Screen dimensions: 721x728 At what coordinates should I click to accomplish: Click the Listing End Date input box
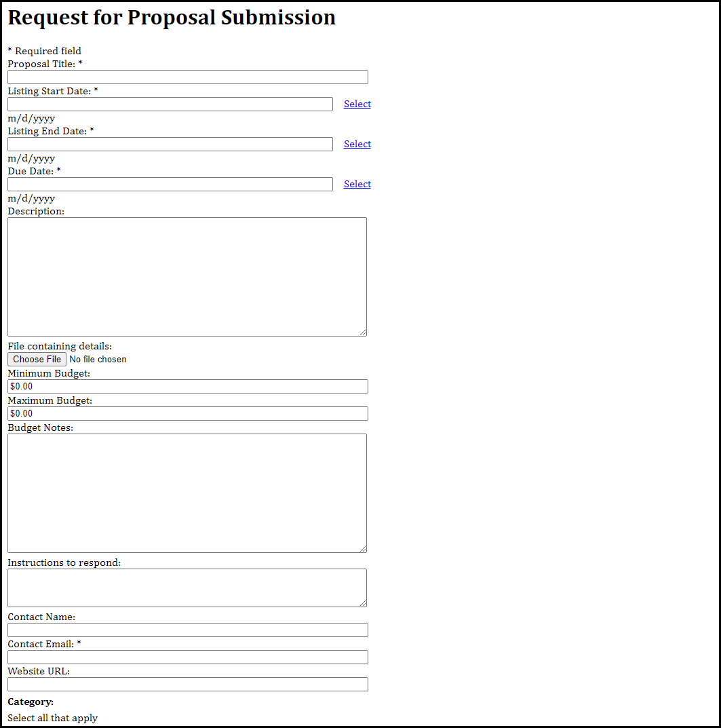(170, 145)
